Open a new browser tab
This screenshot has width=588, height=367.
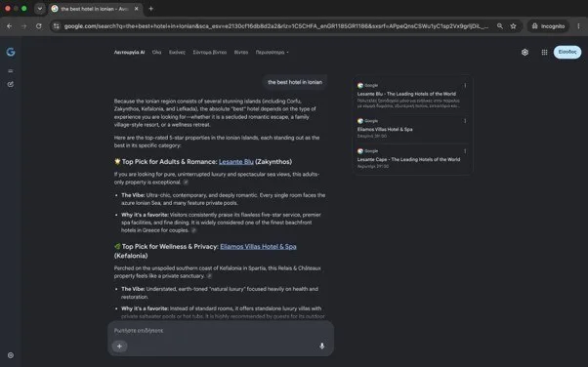(x=150, y=9)
